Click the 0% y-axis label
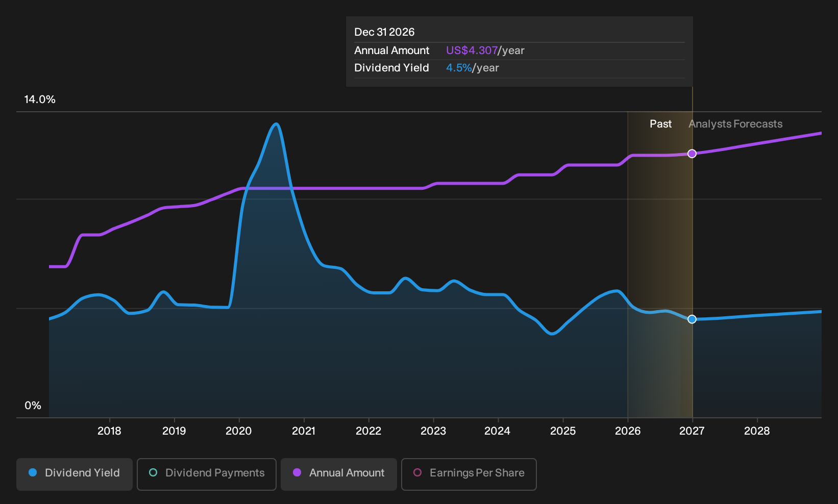 point(33,406)
